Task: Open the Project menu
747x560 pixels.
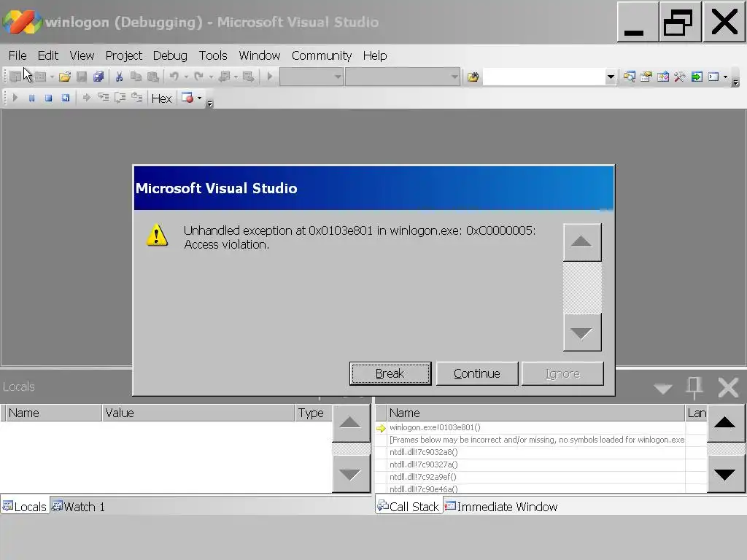Action: 124,55
